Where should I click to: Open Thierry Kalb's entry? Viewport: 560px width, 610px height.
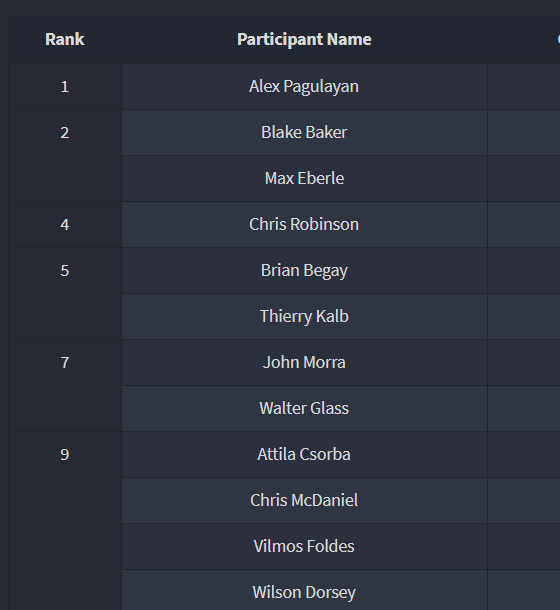[304, 316]
